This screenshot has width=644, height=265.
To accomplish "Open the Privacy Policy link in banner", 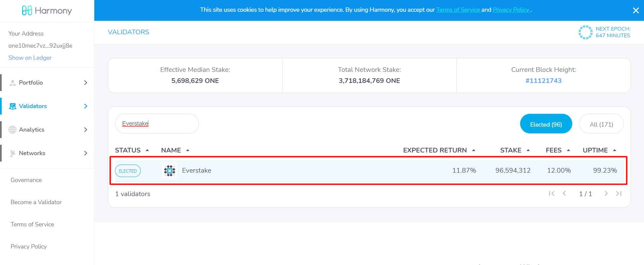I will pos(511,10).
